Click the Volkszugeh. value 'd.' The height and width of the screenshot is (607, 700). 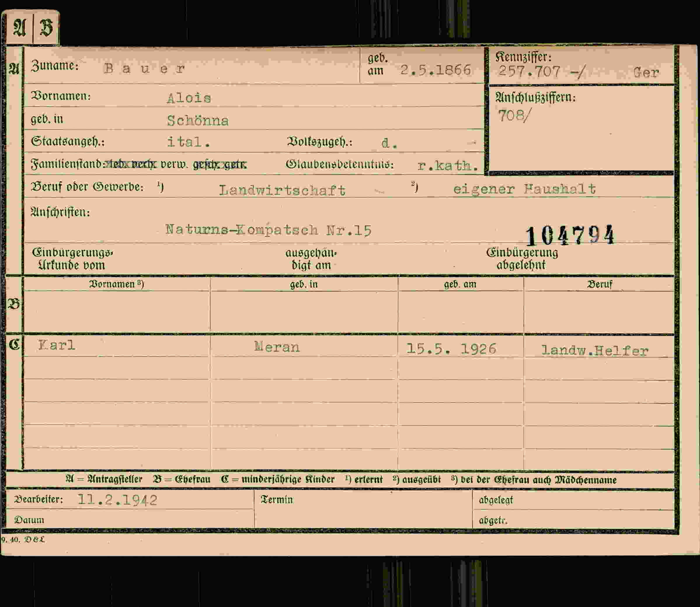(389, 143)
